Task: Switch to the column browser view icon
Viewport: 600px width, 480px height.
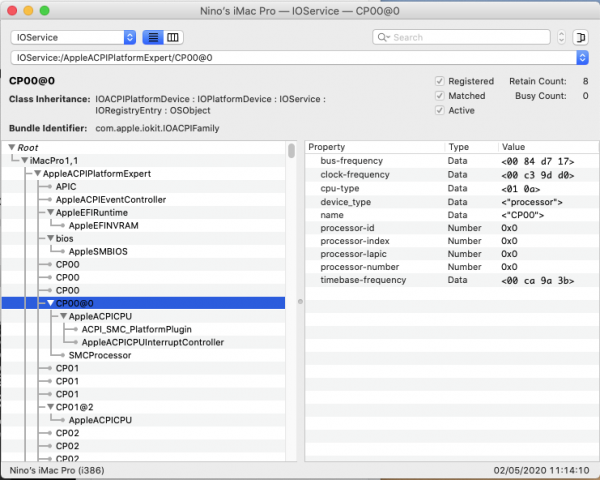Action: 173,37
